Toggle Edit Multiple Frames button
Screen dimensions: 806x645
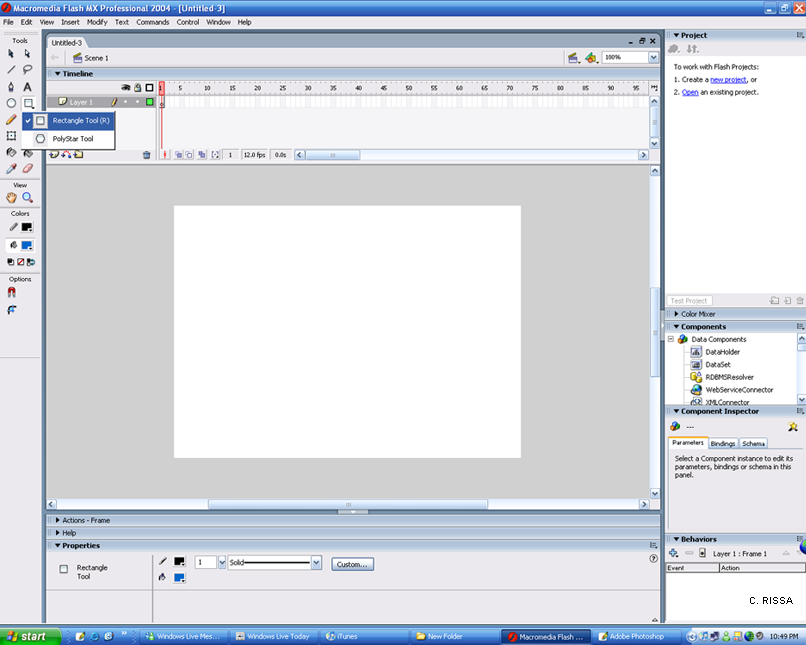[202, 155]
